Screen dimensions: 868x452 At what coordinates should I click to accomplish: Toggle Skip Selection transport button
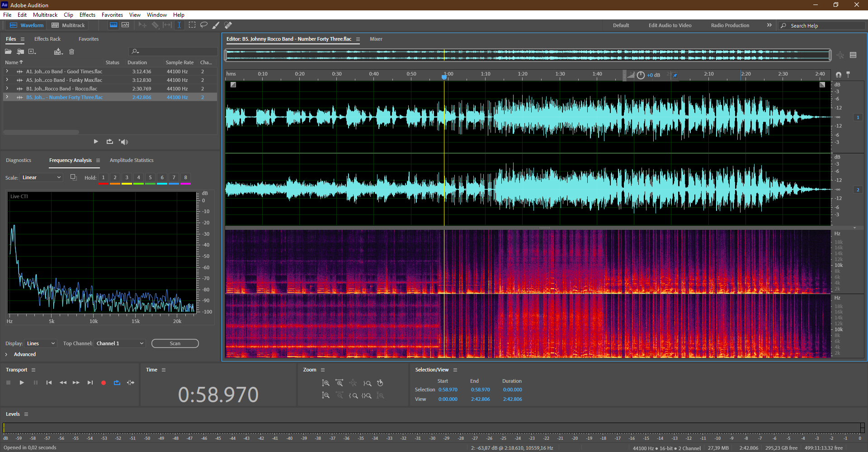click(x=131, y=383)
